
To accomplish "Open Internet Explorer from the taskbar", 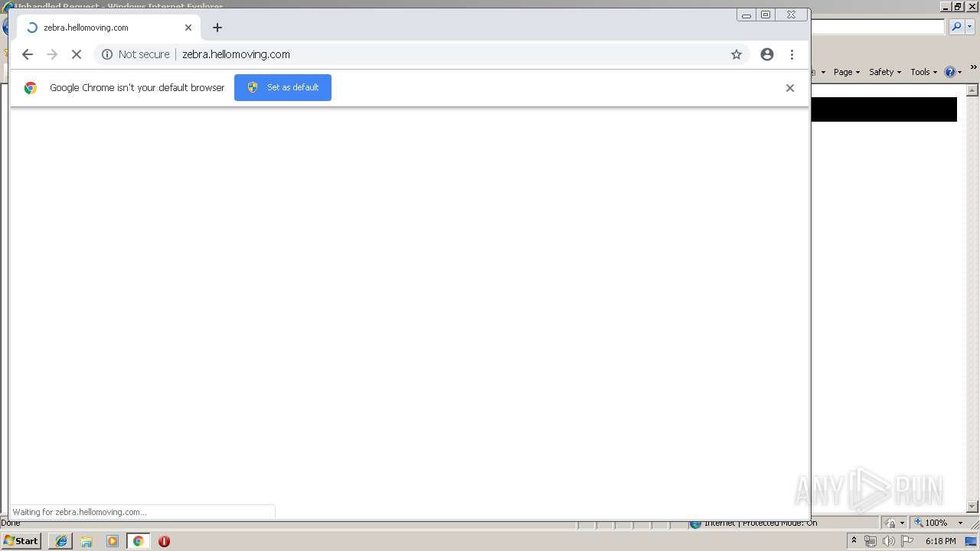I will [x=61, y=541].
